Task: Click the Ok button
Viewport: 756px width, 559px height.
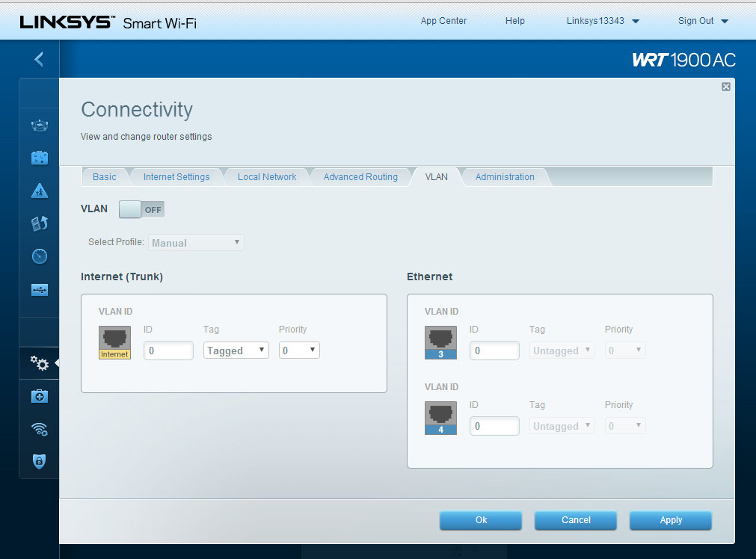Action: [x=481, y=520]
